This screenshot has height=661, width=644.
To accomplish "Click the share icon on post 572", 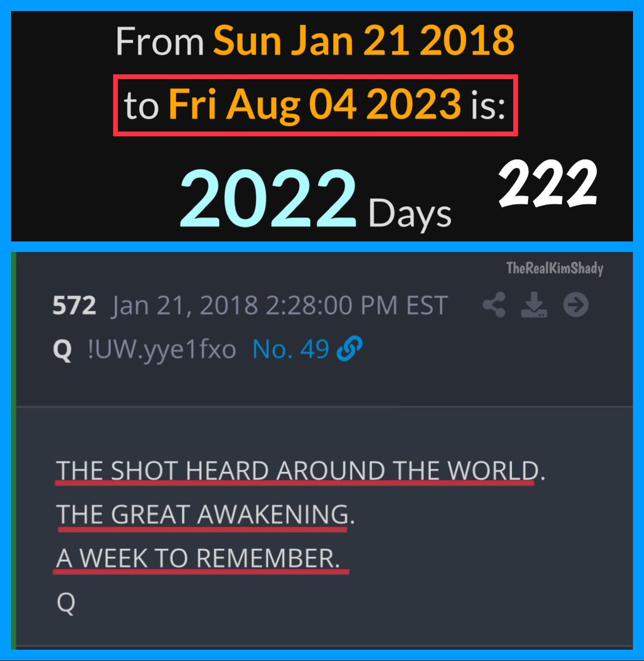I will [x=494, y=305].
